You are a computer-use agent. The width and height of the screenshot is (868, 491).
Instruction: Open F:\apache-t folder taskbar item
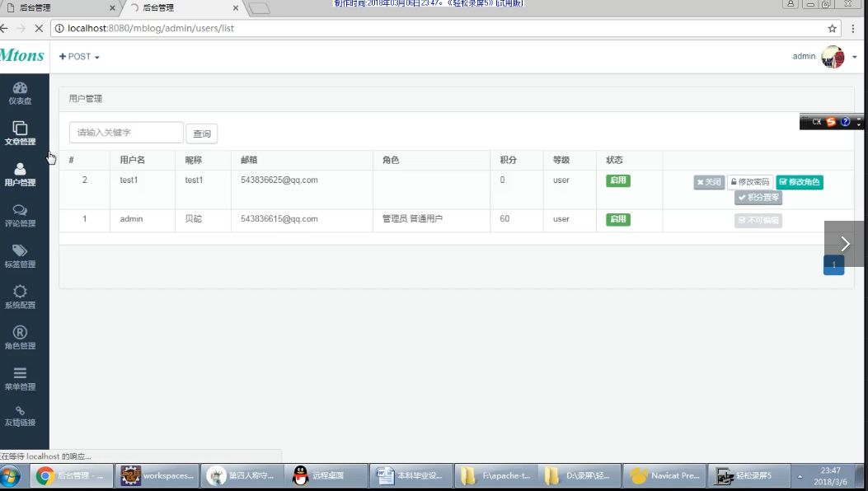coord(495,475)
